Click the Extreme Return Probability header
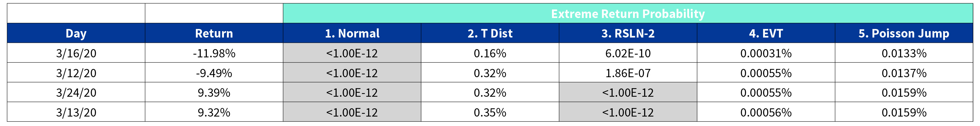 point(627,14)
